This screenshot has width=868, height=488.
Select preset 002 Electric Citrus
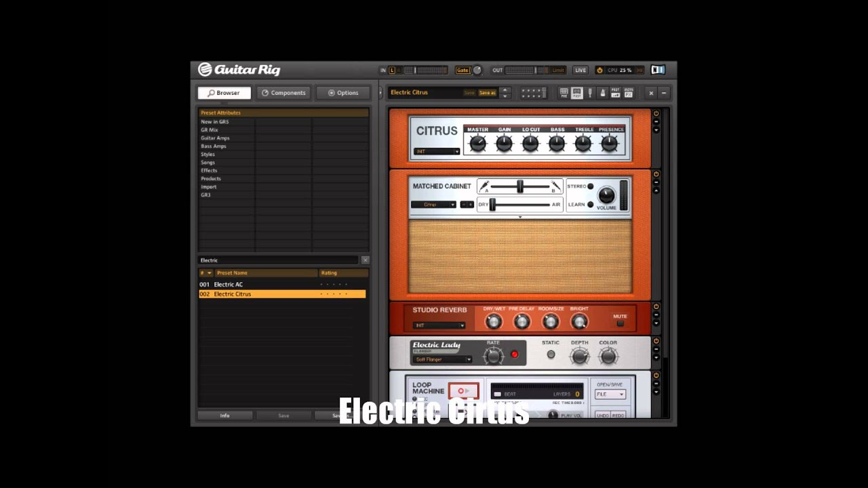pos(282,294)
